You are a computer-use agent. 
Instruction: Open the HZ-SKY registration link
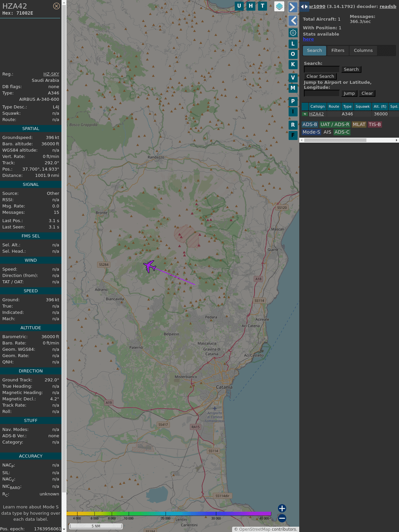(51, 74)
